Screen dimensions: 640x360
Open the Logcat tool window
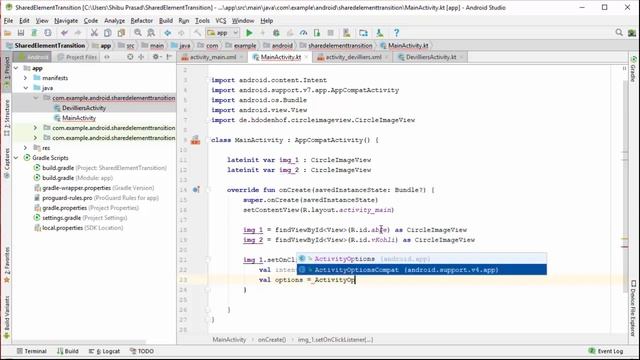[x=104, y=351]
